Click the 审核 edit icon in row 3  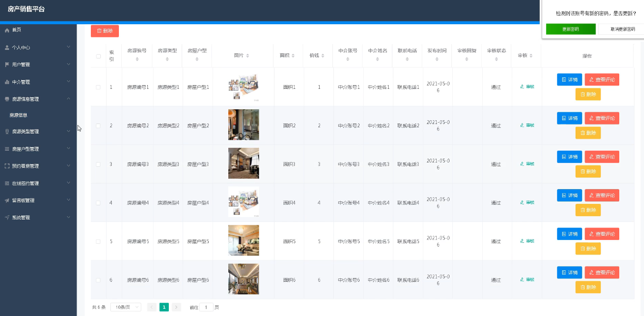pos(522,163)
